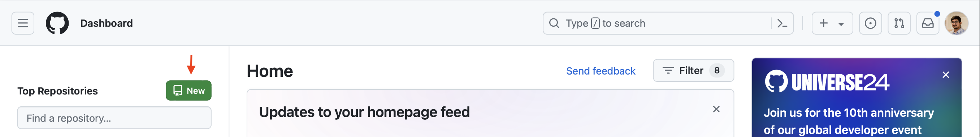Open the notifications inbox icon
Viewport: 980px width, 137px height.
(928, 23)
